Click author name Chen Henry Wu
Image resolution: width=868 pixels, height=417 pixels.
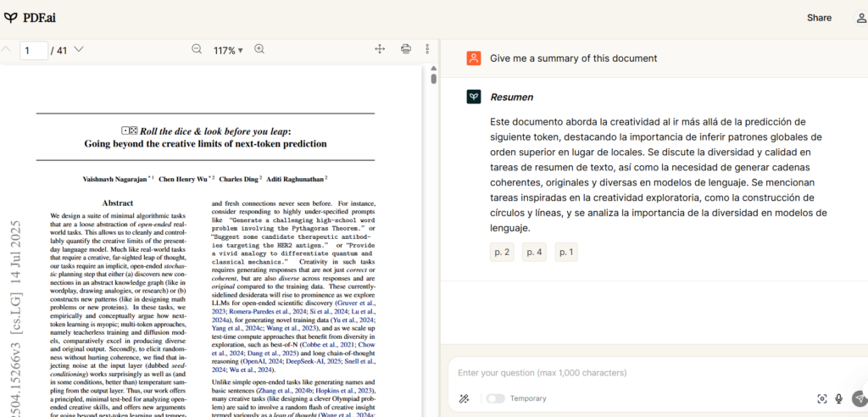pos(184,179)
